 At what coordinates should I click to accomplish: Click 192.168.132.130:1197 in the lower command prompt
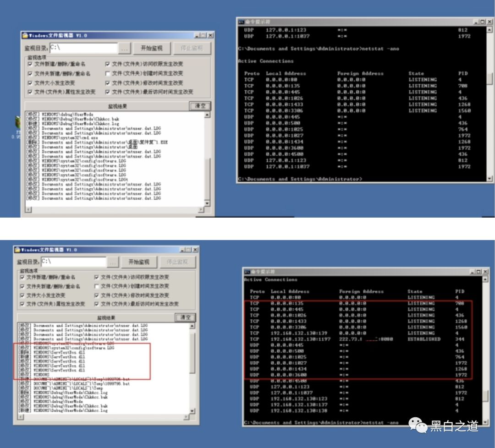[300, 339]
